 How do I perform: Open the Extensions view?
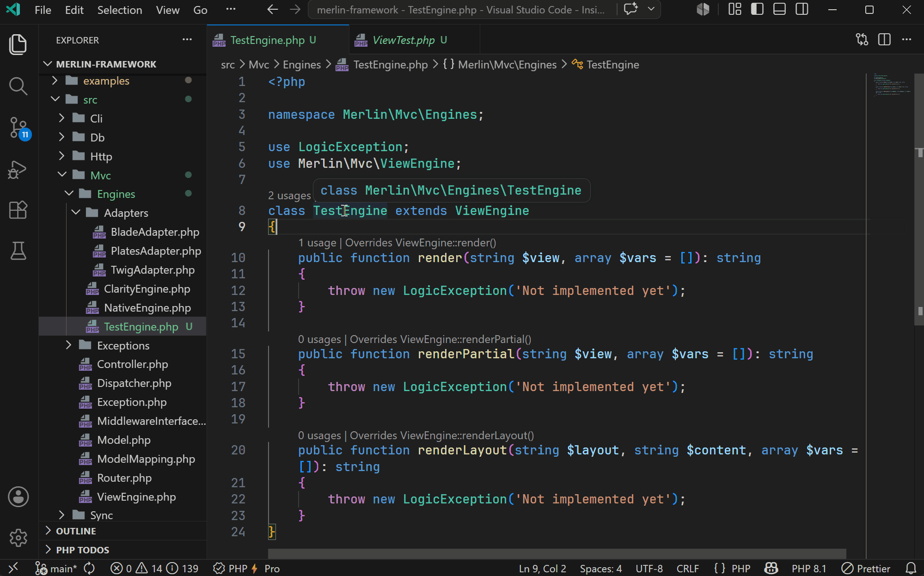pos(18,210)
